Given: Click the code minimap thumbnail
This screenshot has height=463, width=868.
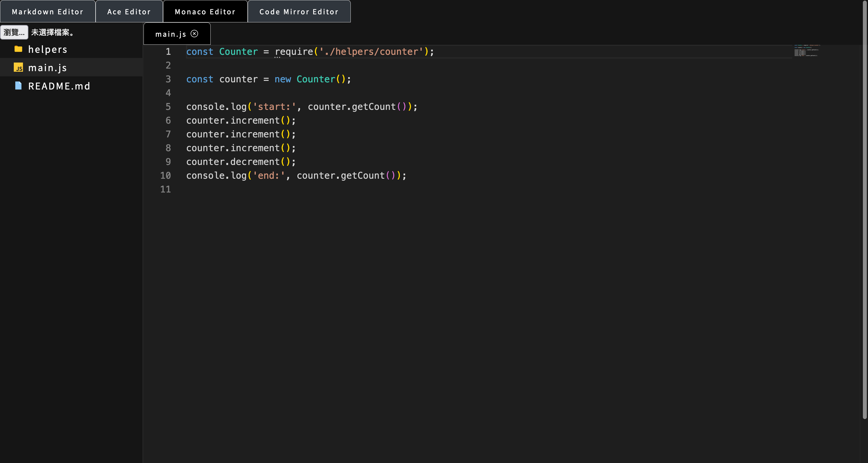Looking at the screenshot, I should tap(807, 51).
